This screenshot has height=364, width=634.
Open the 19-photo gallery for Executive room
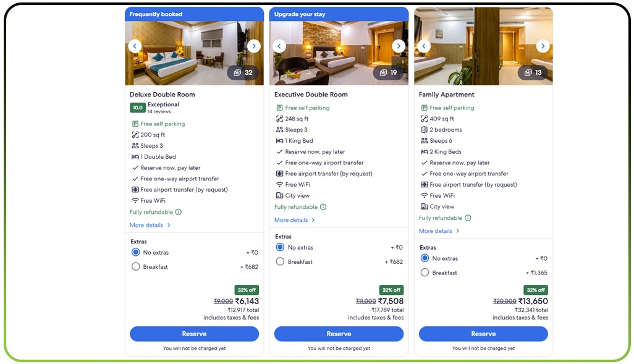(x=388, y=73)
